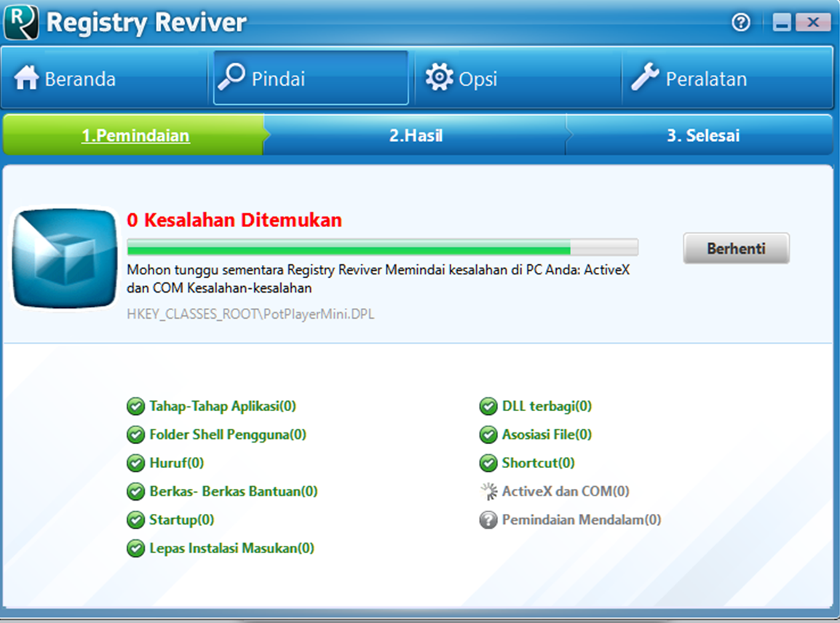Image resolution: width=840 pixels, height=623 pixels.
Task: Click the Peralatan wrench icon
Action: coord(644,76)
